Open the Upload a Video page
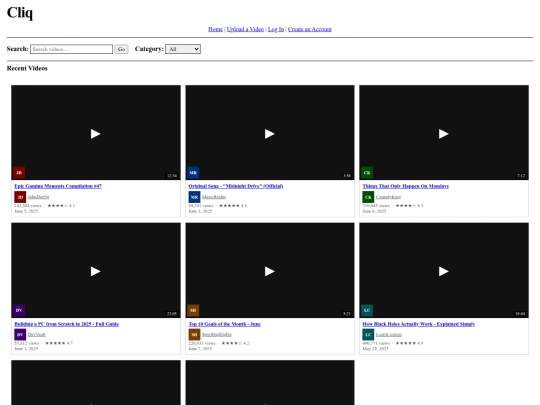 (245, 29)
